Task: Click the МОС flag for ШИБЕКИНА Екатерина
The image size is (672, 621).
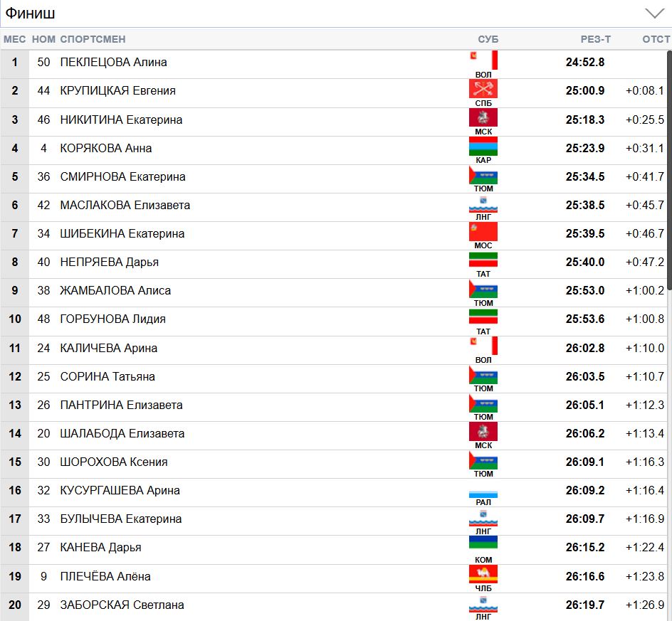Action: 483,231
